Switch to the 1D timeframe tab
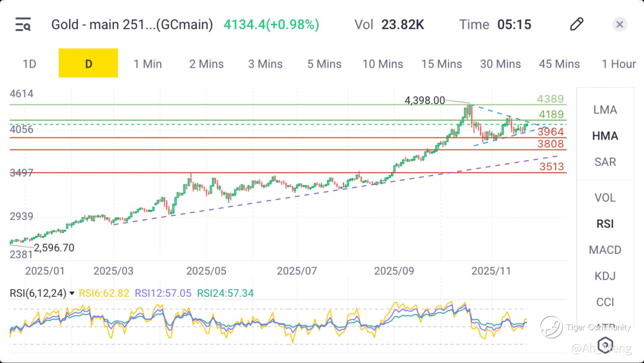The height and width of the screenshot is (363, 644). point(29,64)
